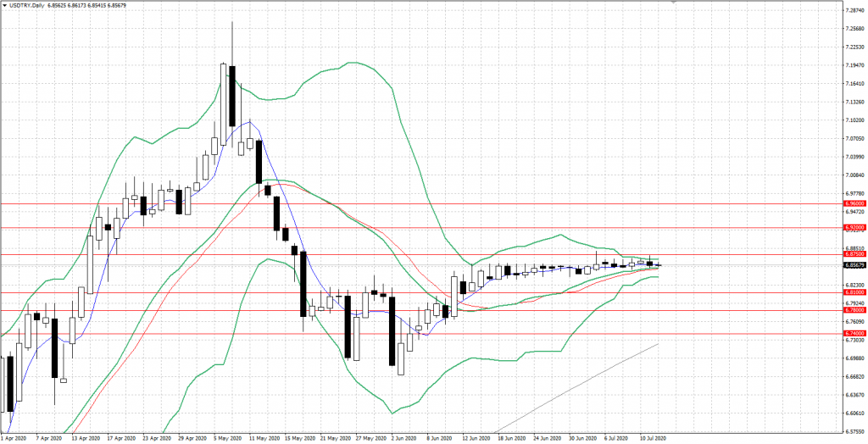This screenshot has height=444, width=868.
Task: Select the red 6.81000 price level label
Action: [855, 293]
